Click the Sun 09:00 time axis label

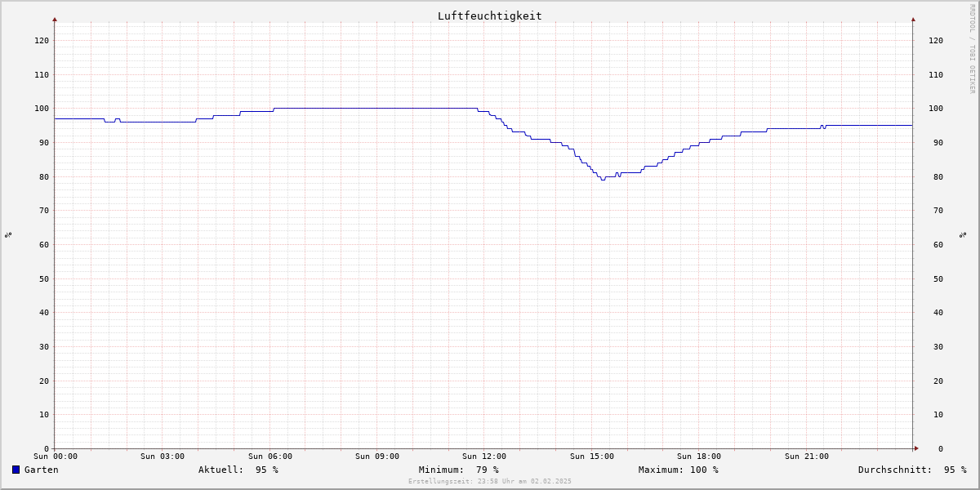(377, 457)
